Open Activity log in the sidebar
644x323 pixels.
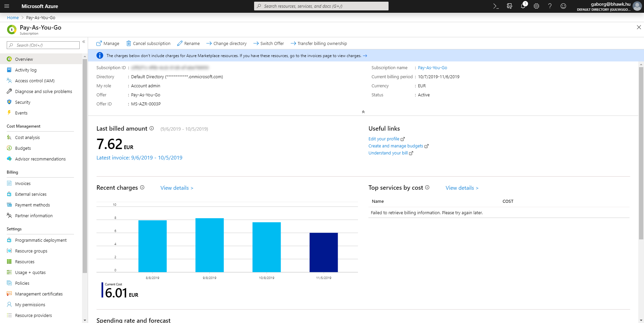coord(41,70)
